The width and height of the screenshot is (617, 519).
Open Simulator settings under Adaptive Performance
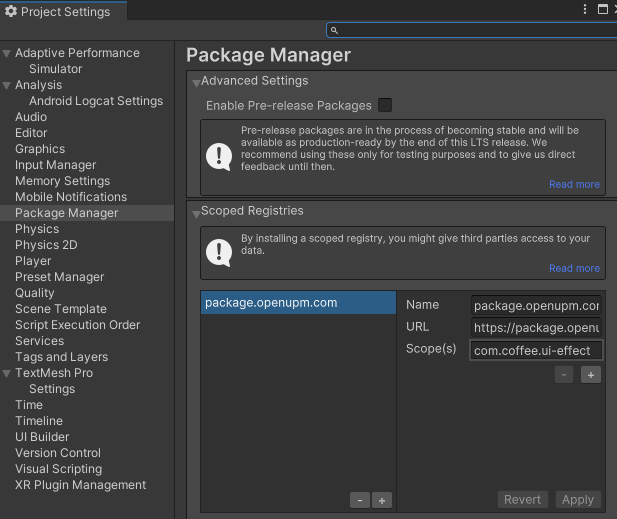tap(55, 69)
